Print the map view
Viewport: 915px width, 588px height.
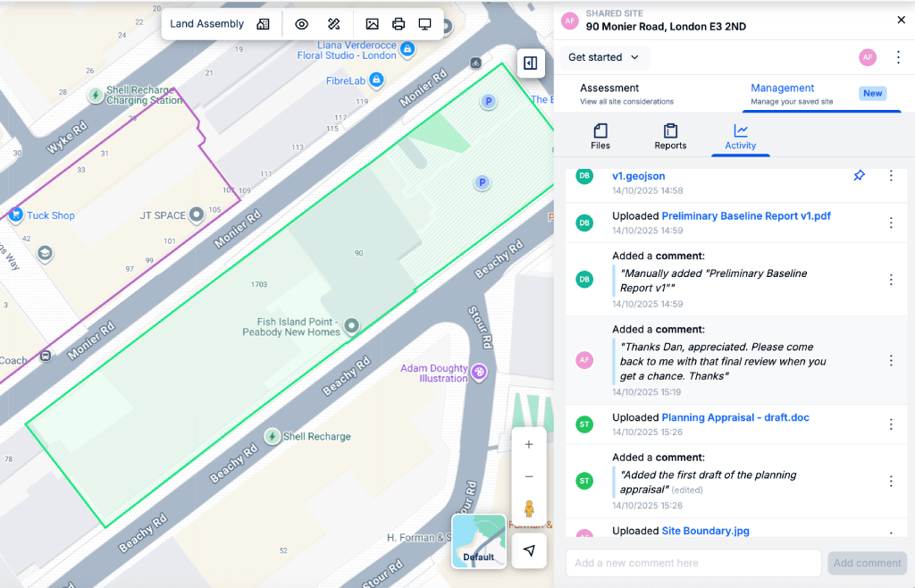click(399, 24)
